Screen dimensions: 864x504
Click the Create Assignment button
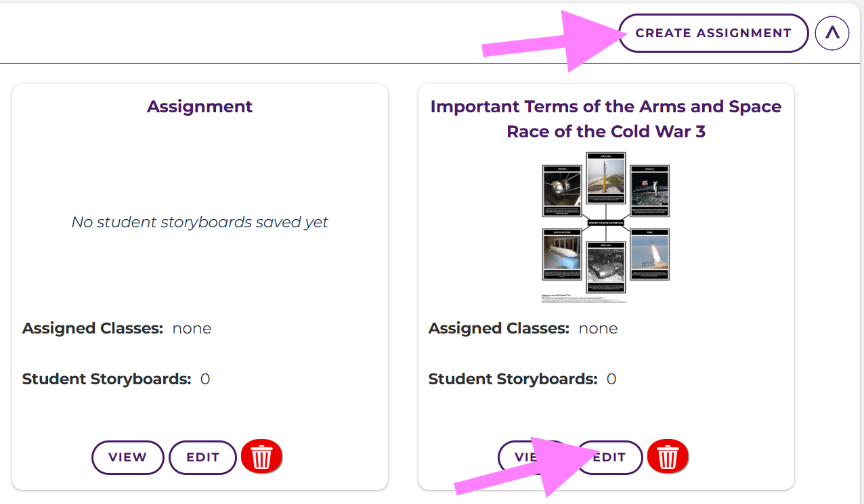click(713, 33)
